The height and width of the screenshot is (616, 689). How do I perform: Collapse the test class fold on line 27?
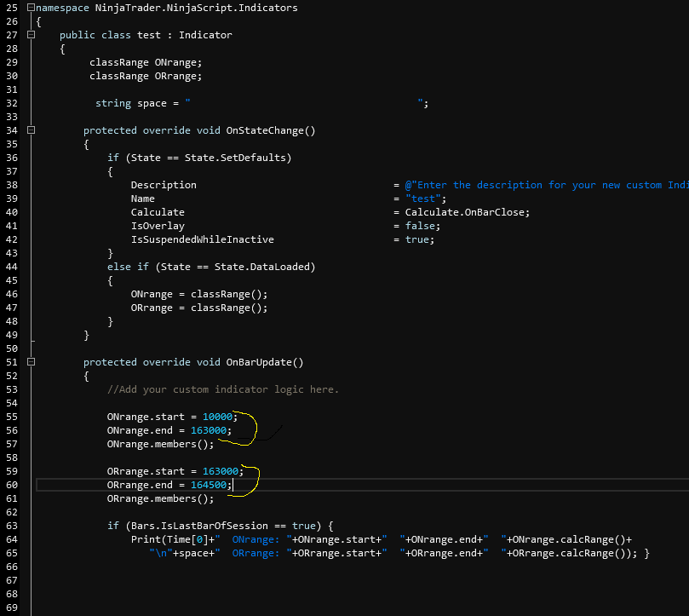(x=31, y=34)
